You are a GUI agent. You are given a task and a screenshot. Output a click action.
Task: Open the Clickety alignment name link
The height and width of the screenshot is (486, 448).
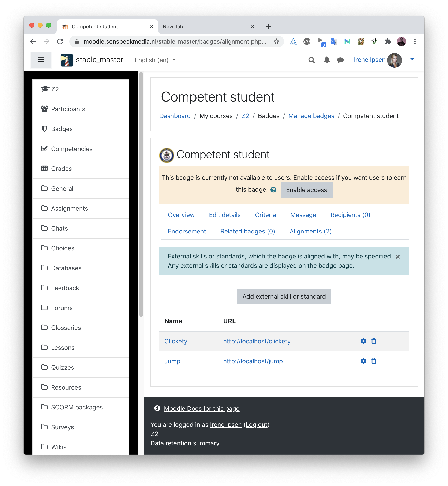point(176,341)
